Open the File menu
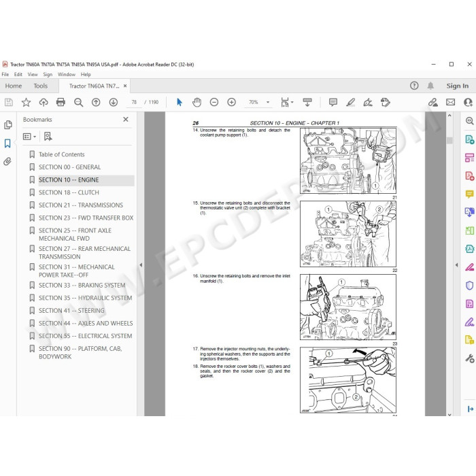 pyautogui.click(x=5, y=74)
